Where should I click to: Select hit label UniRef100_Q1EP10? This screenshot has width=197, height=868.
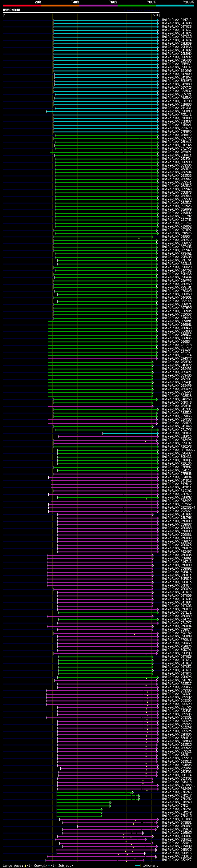176,436
